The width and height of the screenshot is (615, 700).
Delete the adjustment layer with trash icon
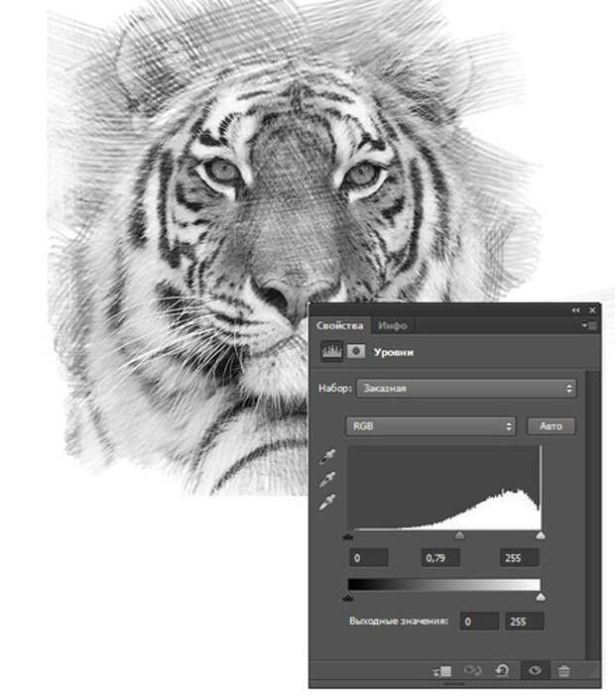565,671
